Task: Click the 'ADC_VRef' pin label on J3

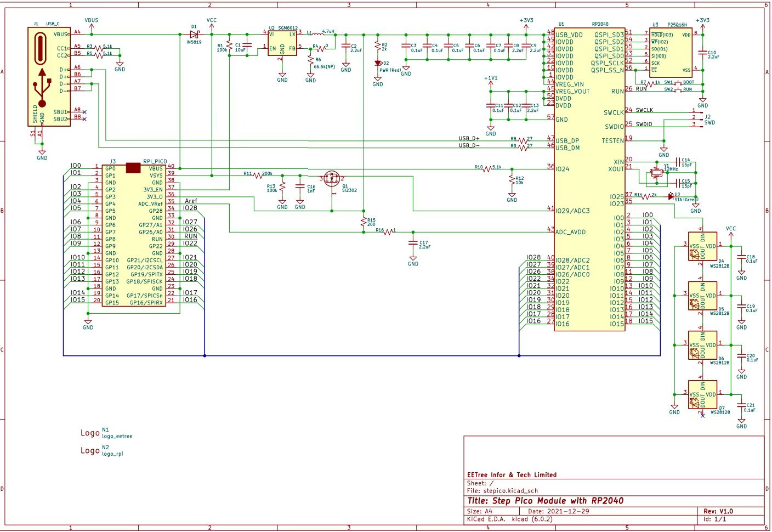Action: 150,204
